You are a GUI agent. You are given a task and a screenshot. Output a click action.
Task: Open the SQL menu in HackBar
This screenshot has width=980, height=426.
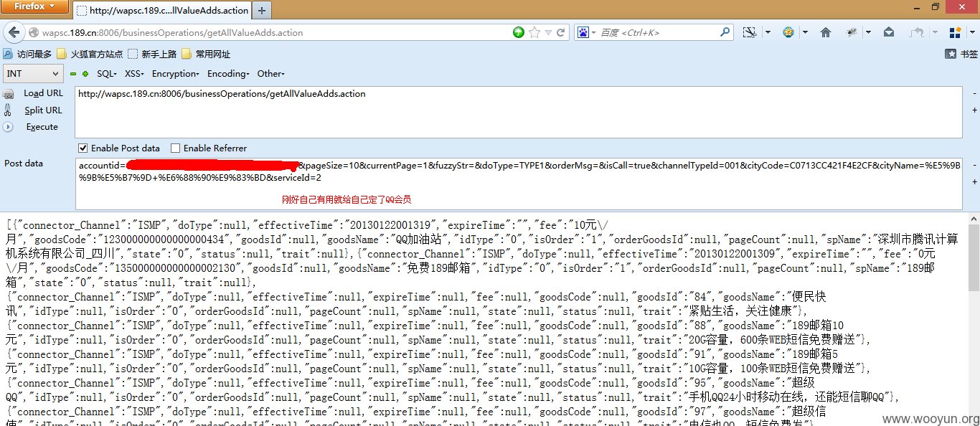tap(106, 74)
